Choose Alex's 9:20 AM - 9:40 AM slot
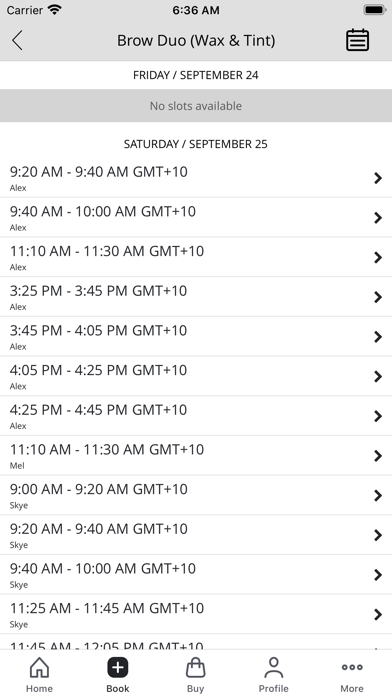The height and width of the screenshot is (696, 392). 196,178
